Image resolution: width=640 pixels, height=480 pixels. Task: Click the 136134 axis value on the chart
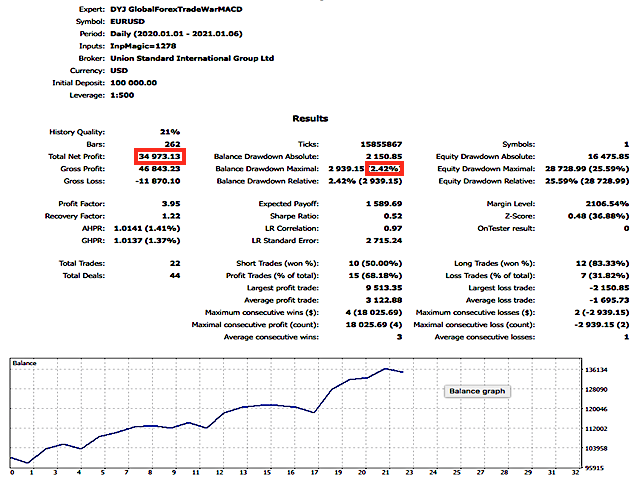[596, 370]
